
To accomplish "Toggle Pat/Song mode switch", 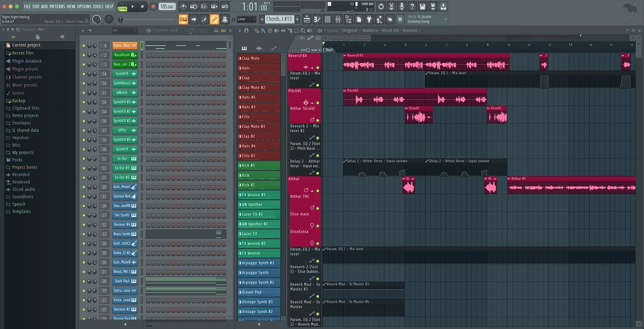I will 122,7.
